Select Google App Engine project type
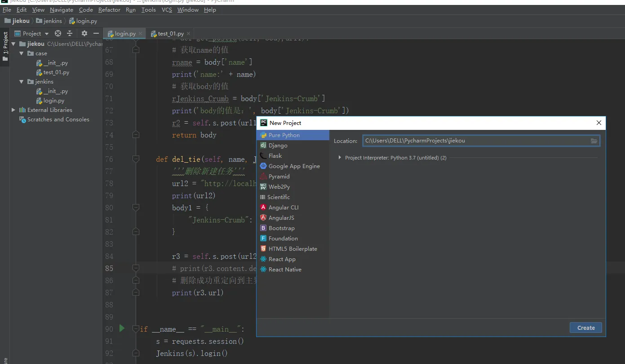Image resolution: width=625 pixels, height=364 pixels. (x=293, y=166)
